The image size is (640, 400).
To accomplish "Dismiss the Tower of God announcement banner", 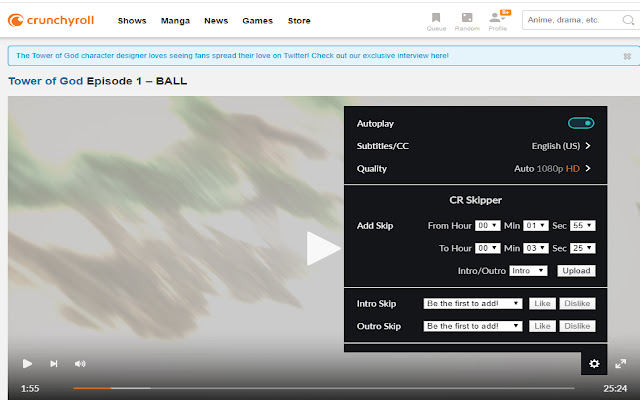I will 627,56.
